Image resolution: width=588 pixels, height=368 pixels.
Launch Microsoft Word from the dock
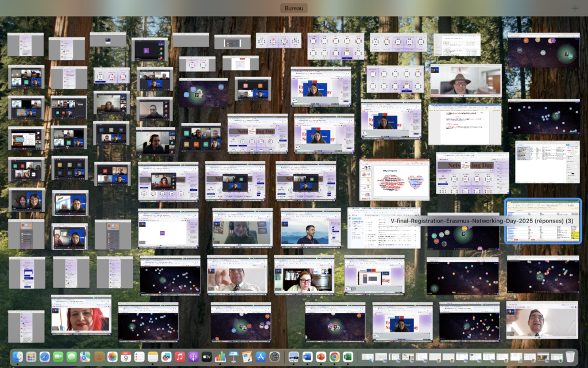(x=307, y=356)
